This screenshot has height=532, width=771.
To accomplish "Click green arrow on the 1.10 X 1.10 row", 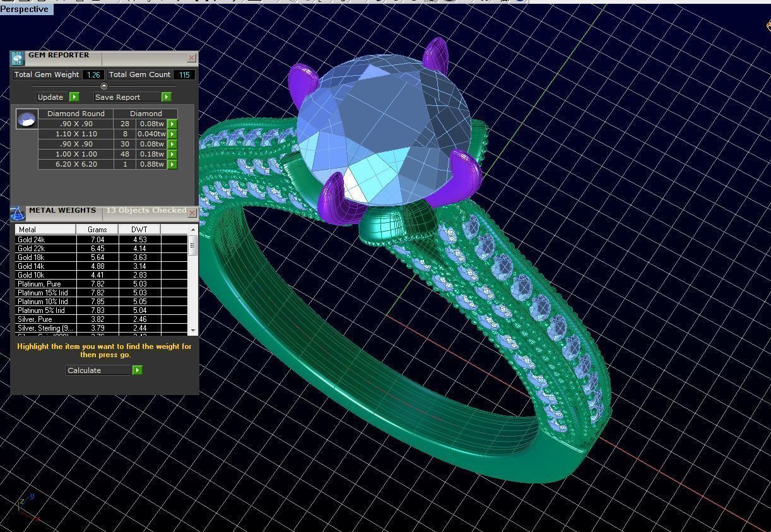I will [172, 134].
